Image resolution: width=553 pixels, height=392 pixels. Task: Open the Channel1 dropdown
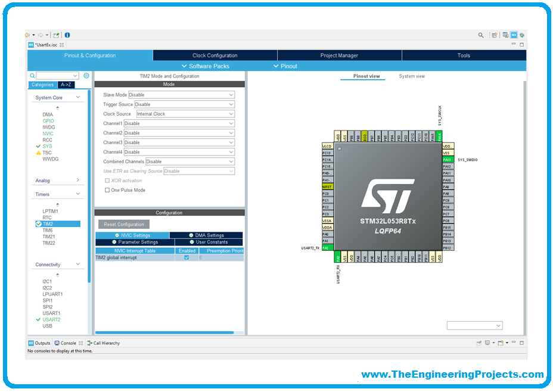tap(179, 123)
